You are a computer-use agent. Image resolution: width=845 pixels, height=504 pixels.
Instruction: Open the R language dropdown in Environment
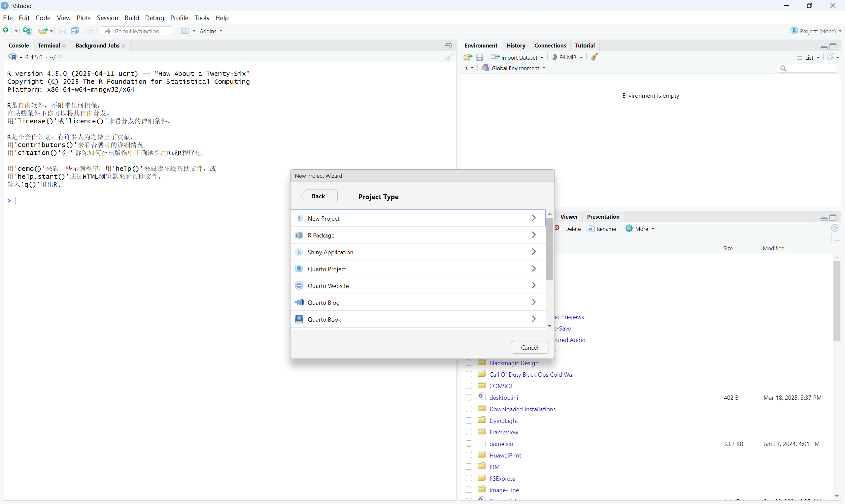pyautogui.click(x=469, y=68)
